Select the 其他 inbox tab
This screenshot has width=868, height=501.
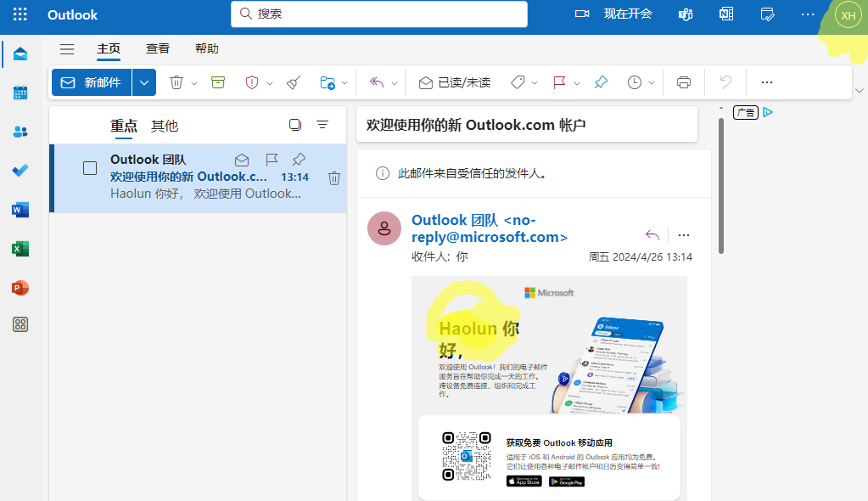click(x=165, y=126)
